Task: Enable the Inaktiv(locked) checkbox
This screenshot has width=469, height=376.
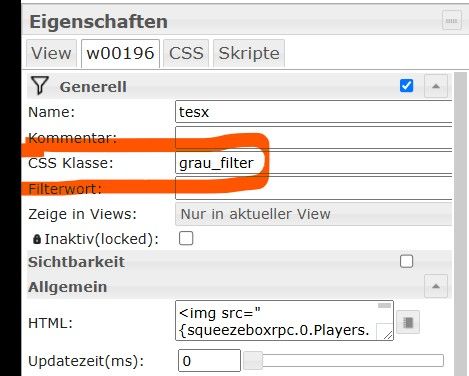Action: click(x=186, y=238)
